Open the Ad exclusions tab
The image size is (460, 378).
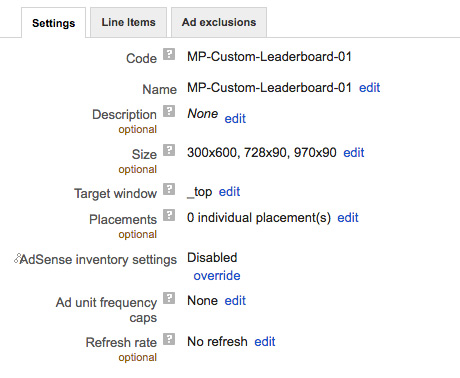pyautogui.click(x=219, y=22)
